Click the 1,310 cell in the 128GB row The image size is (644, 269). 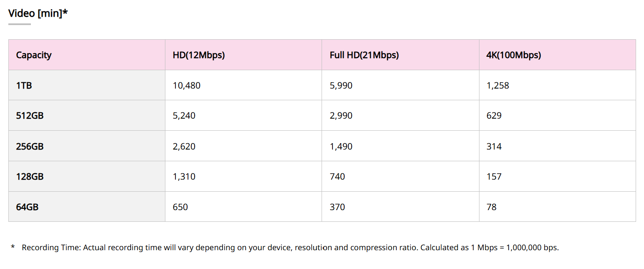pos(184,177)
